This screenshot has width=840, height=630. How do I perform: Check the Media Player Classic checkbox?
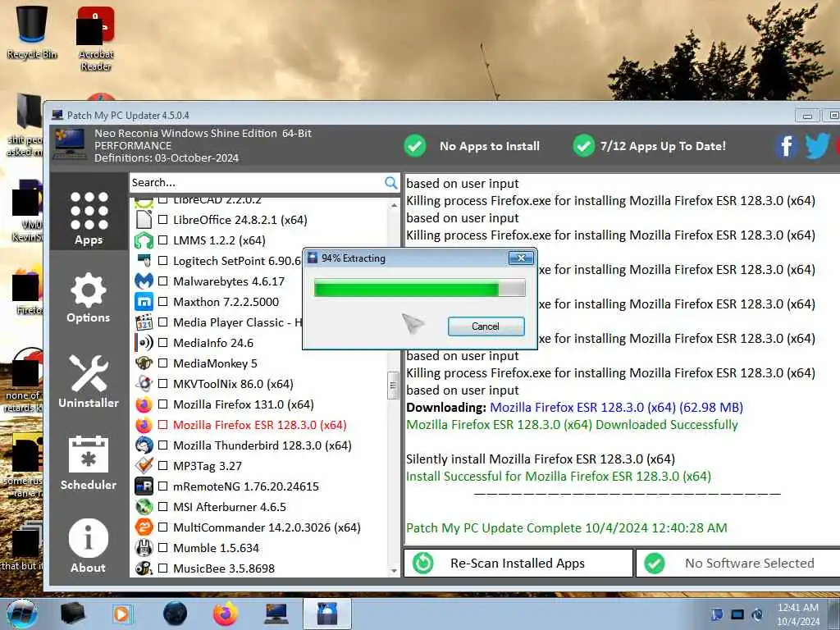163,322
